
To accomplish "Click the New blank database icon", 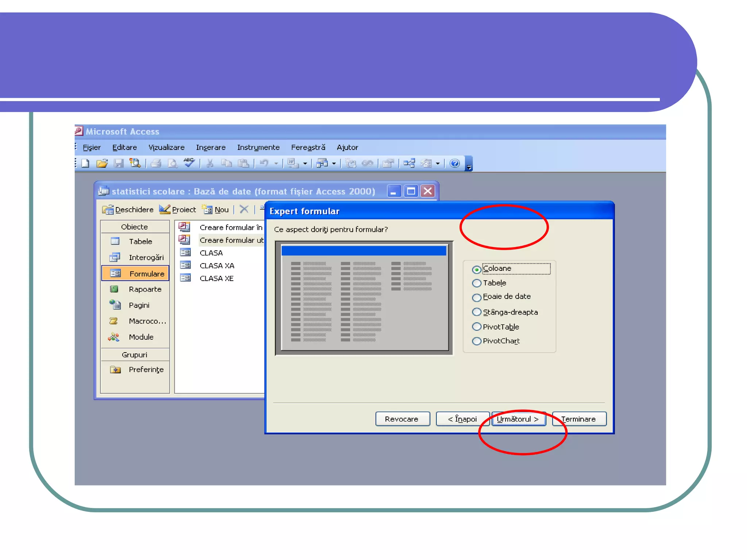I will [85, 163].
